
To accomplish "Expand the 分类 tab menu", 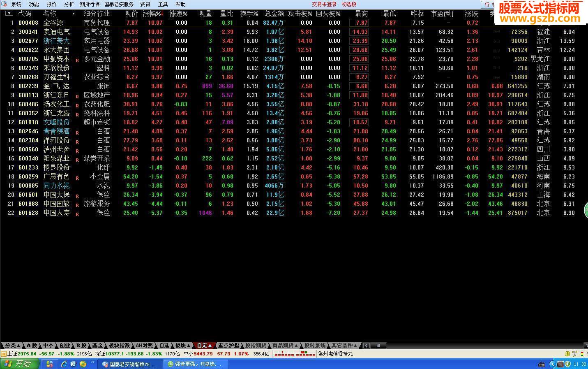I will [x=12, y=346].
